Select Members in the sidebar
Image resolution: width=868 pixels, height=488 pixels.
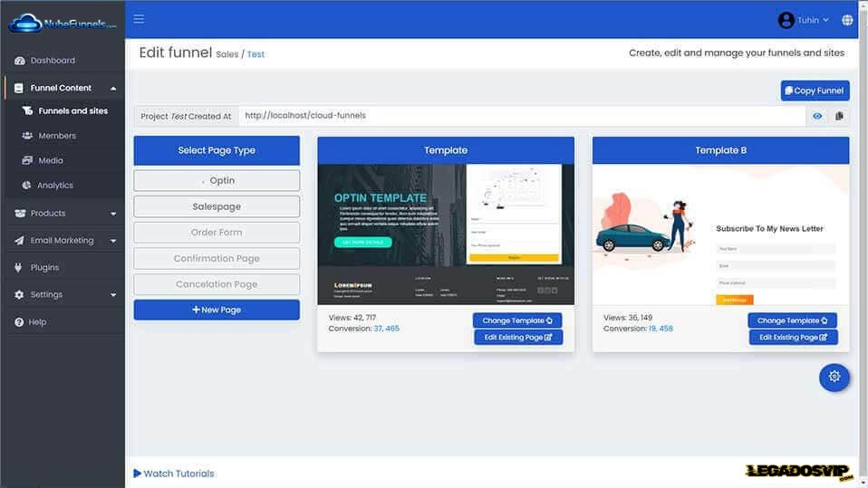[x=57, y=136]
